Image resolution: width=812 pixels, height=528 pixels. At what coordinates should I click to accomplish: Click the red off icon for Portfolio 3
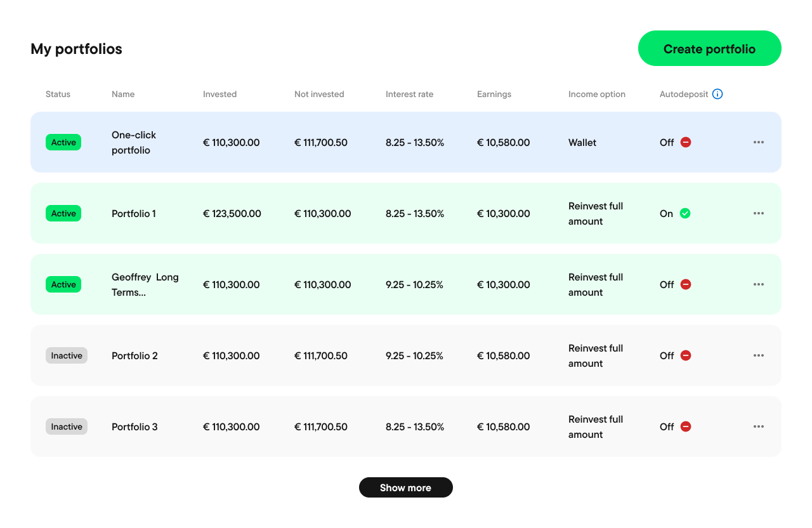tap(685, 426)
